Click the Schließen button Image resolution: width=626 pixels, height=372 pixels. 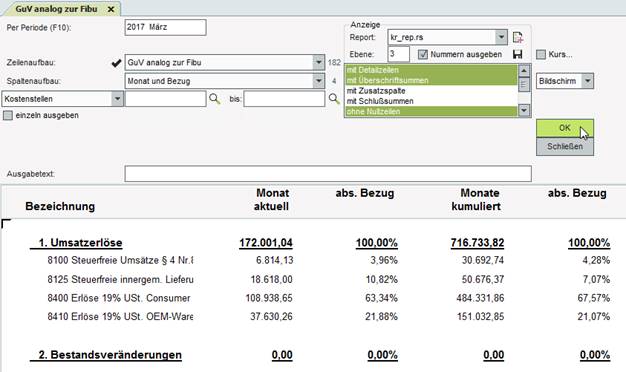pos(565,146)
